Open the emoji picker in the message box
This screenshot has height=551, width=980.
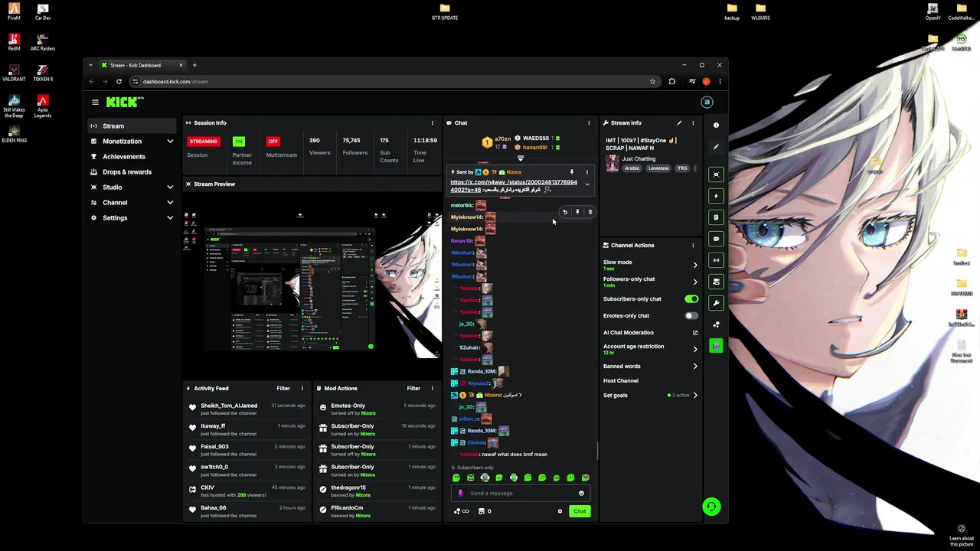coord(581,494)
